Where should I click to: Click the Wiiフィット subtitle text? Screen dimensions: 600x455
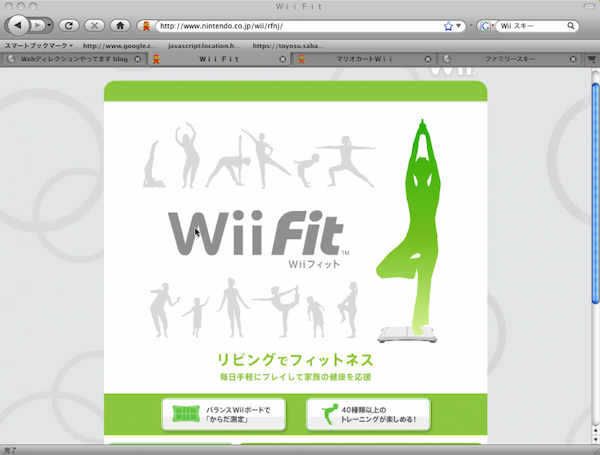pos(314,264)
